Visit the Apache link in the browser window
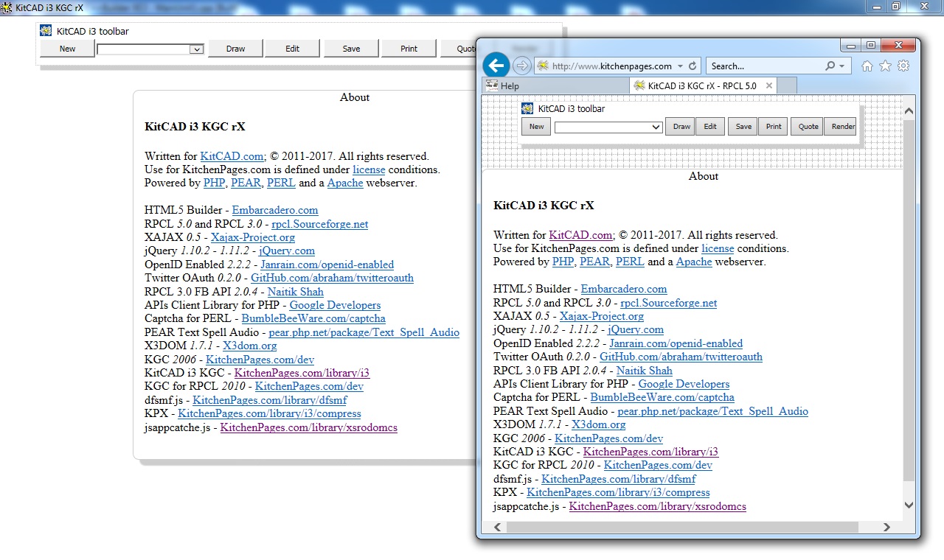This screenshot has height=560, width=944. click(x=694, y=262)
